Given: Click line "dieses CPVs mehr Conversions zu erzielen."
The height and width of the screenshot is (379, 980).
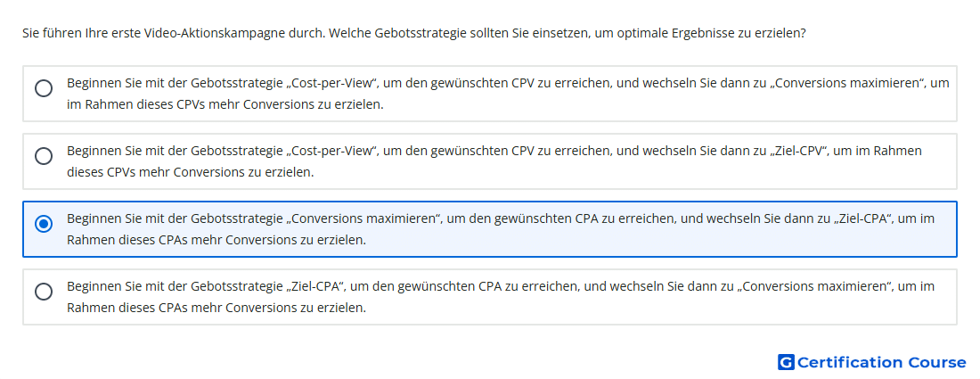Looking at the screenshot, I should coord(190,172).
